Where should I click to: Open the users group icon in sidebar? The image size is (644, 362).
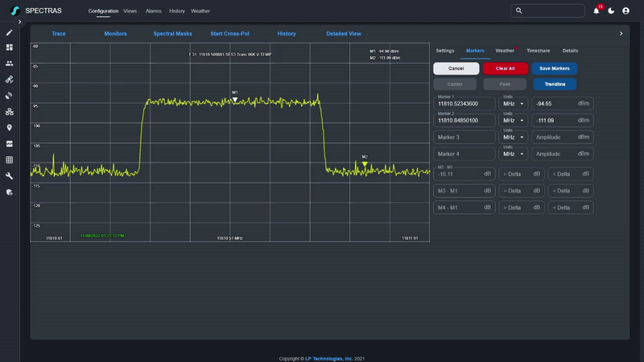[x=9, y=64]
